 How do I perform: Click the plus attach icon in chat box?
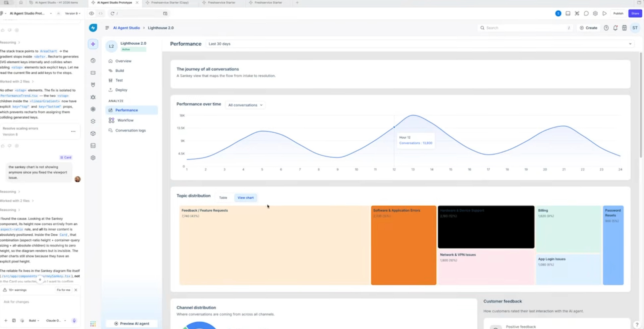[6, 320]
